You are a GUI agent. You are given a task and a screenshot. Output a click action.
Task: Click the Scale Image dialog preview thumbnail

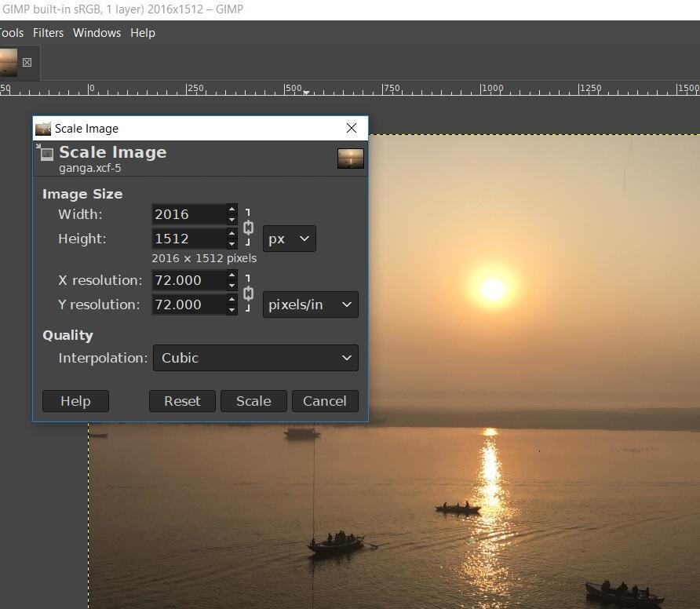(x=351, y=159)
